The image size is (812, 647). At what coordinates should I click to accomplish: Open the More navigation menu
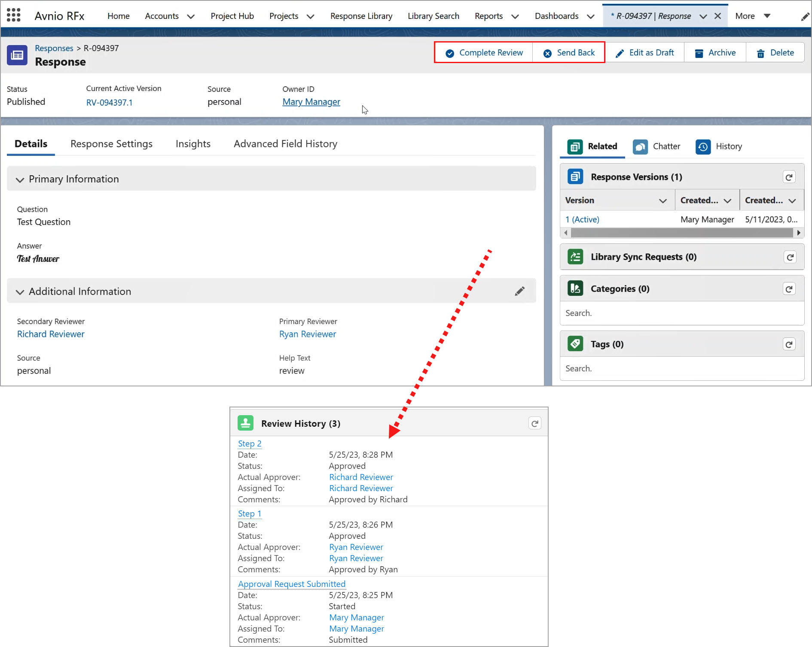point(753,16)
